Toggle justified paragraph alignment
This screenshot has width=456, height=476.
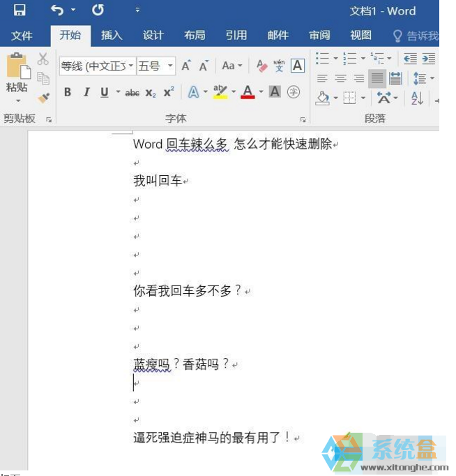click(x=377, y=78)
